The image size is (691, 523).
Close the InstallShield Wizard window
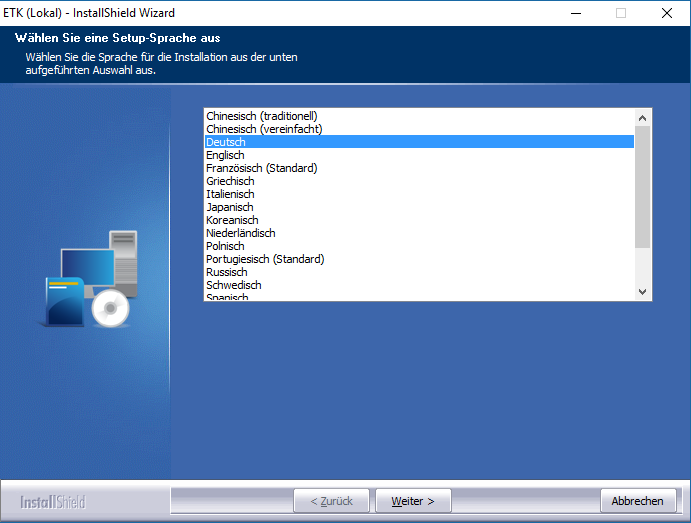coord(667,13)
